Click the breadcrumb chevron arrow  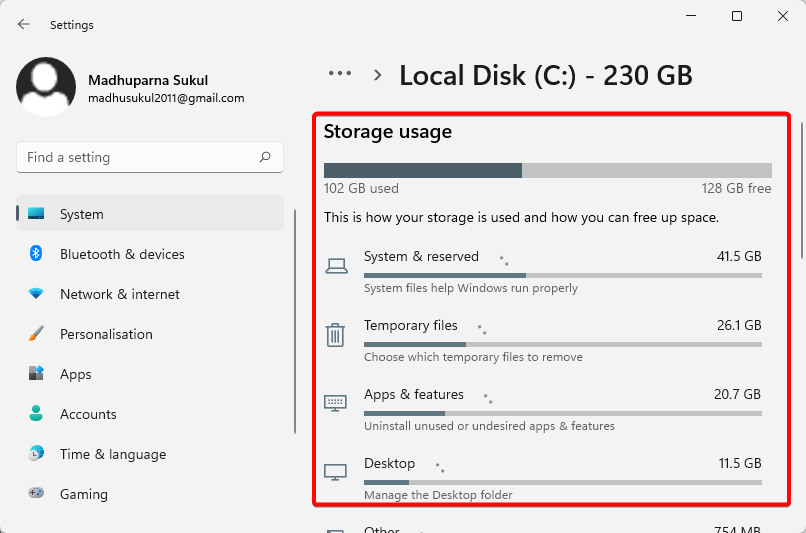(x=378, y=76)
